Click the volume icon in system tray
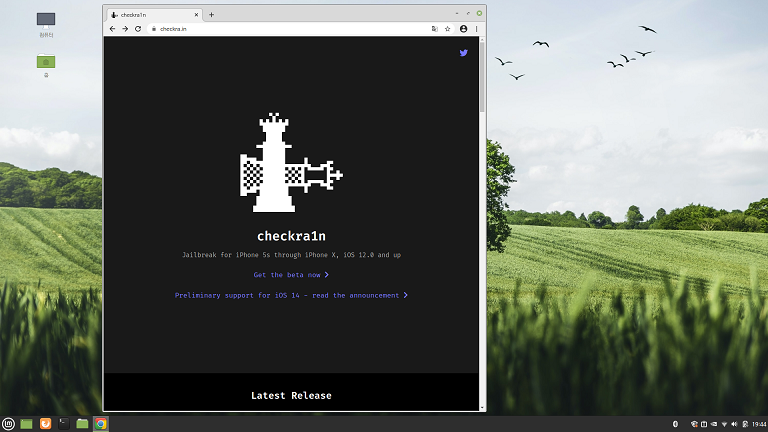 tap(734, 424)
